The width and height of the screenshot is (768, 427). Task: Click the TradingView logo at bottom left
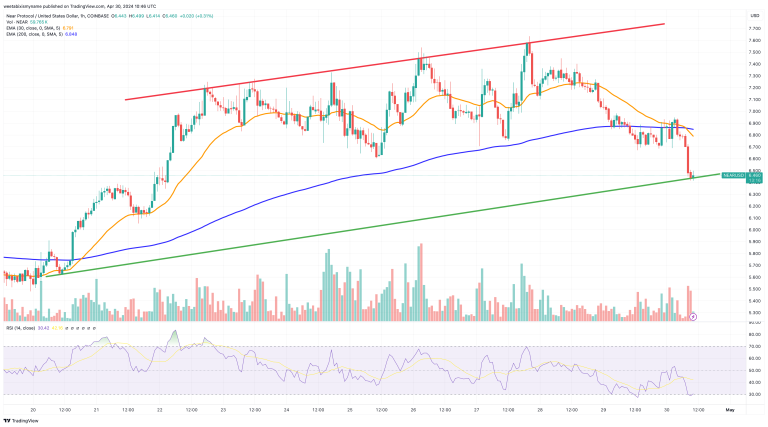click(21, 421)
